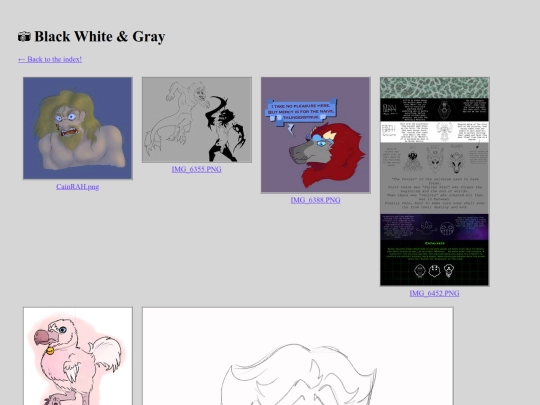Open the IMG_6355.PNG file link
Image resolution: width=540 pixels, height=405 pixels.
(197, 169)
